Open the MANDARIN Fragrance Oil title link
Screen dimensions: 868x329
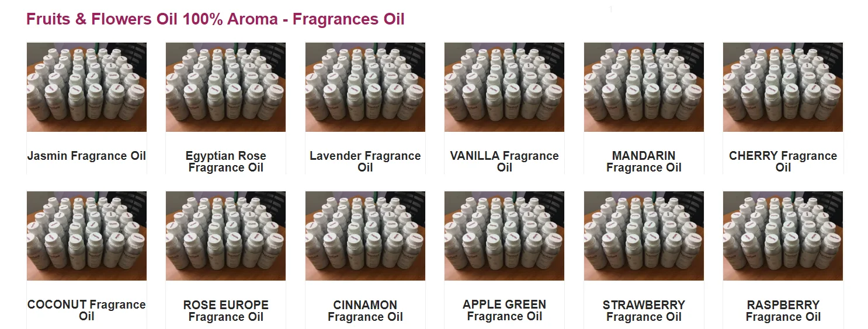(644, 162)
